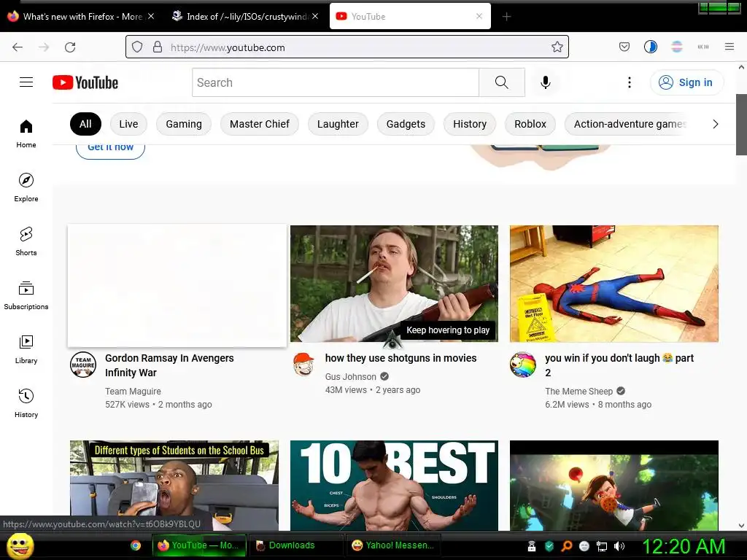The height and width of the screenshot is (560, 747).
Task: Click the Sign in button
Action: [x=686, y=82]
